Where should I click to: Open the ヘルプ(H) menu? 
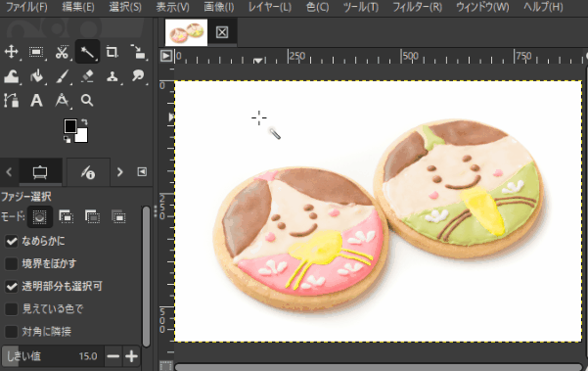click(x=543, y=7)
